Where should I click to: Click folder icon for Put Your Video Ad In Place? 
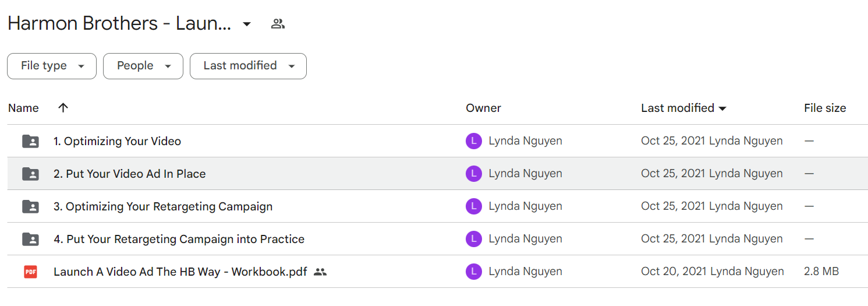point(30,174)
